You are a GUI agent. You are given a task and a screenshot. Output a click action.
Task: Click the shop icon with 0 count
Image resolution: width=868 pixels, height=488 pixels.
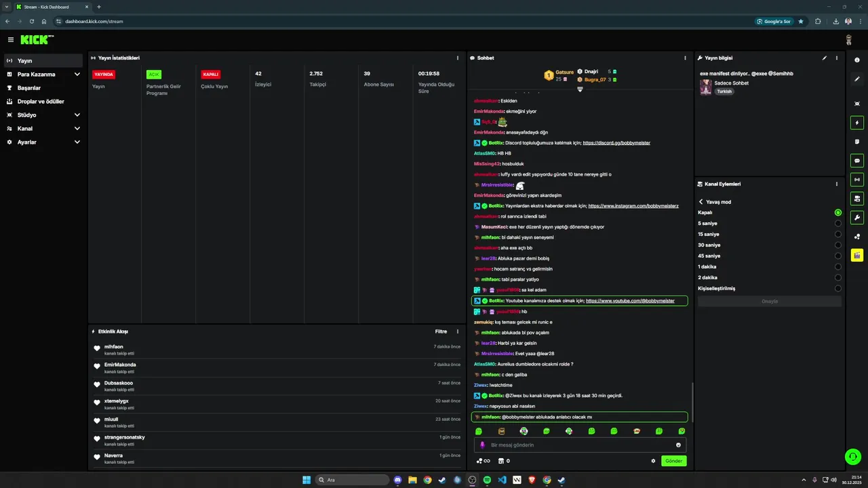[x=504, y=461]
